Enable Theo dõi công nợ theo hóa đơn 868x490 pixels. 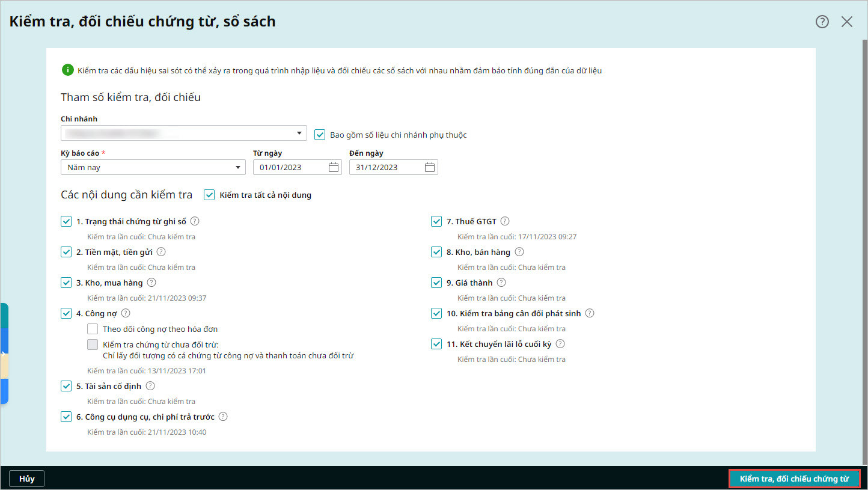[93, 329]
